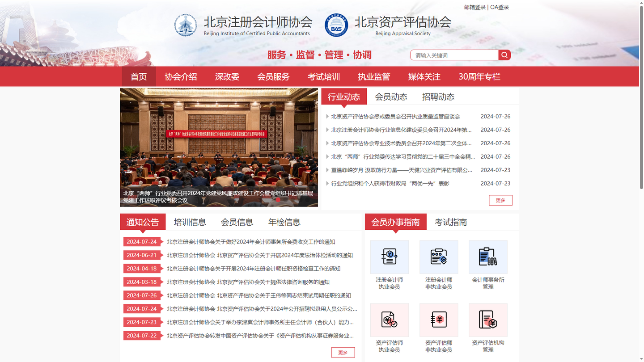Open the 深改委 navigation menu
The height and width of the screenshot is (362, 644).
(x=227, y=76)
